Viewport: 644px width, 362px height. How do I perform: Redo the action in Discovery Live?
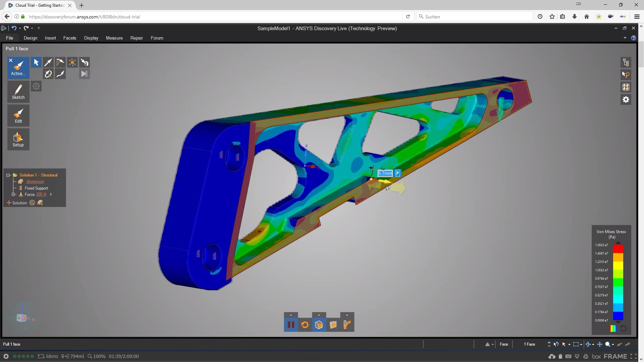coord(26,28)
